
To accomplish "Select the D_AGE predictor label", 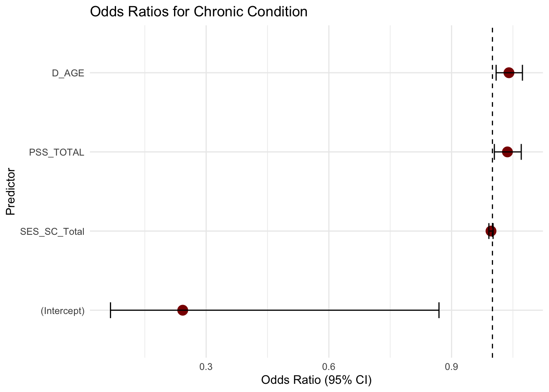I will pos(68,73).
